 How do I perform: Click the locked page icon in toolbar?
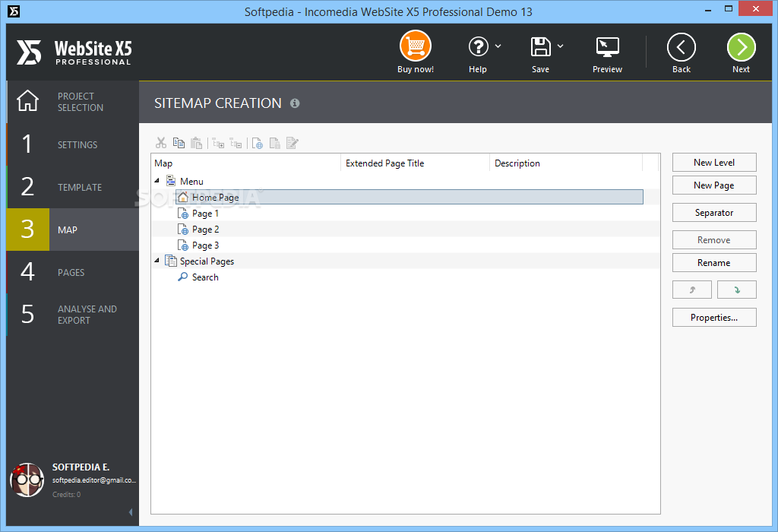[x=275, y=144]
